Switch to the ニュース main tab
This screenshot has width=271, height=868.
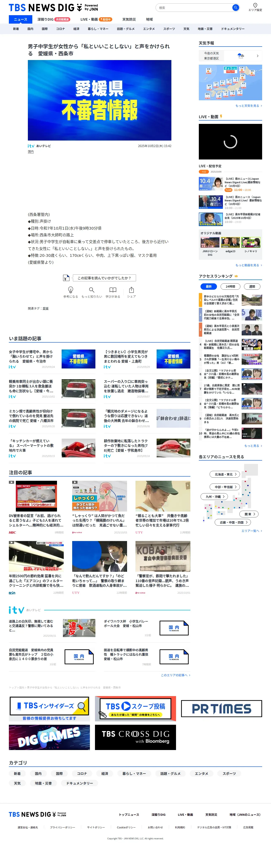click(x=20, y=19)
